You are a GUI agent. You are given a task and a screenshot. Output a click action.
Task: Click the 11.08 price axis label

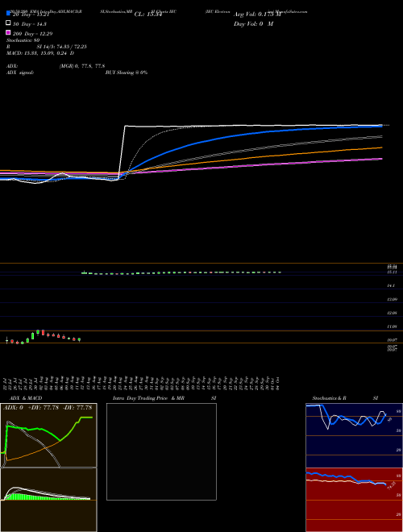(x=393, y=326)
